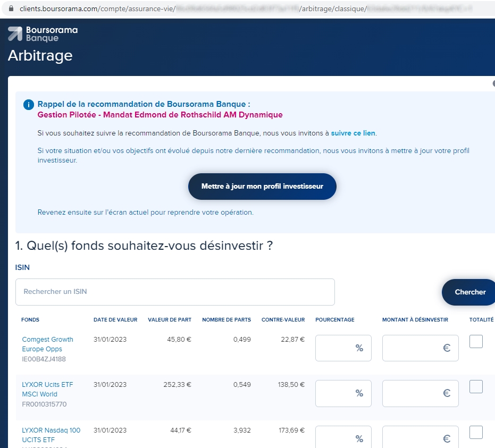Click amount field for LYXOR Nasdaq 100
The width and height of the screenshot is (495, 448).
[x=420, y=438]
